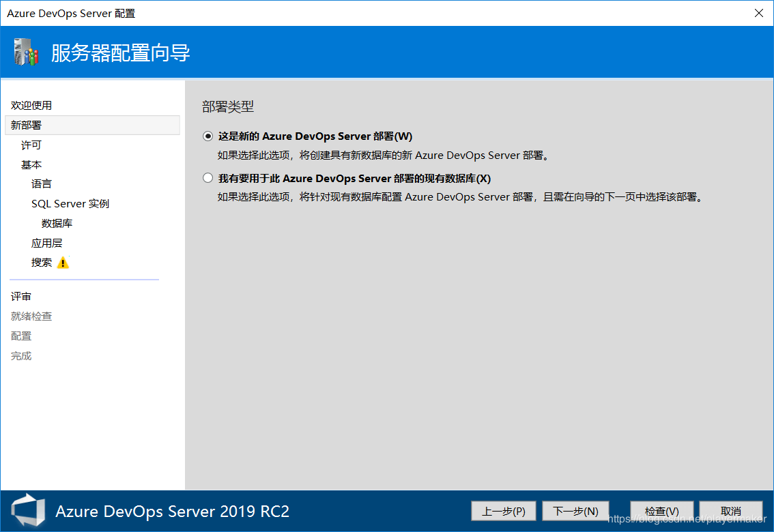Go to the 许可 step
774x532 pixels.
click(x=31, y=145)
